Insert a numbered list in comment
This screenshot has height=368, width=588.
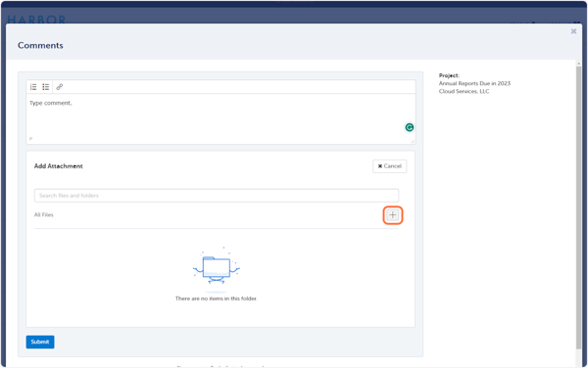[33, 87]
